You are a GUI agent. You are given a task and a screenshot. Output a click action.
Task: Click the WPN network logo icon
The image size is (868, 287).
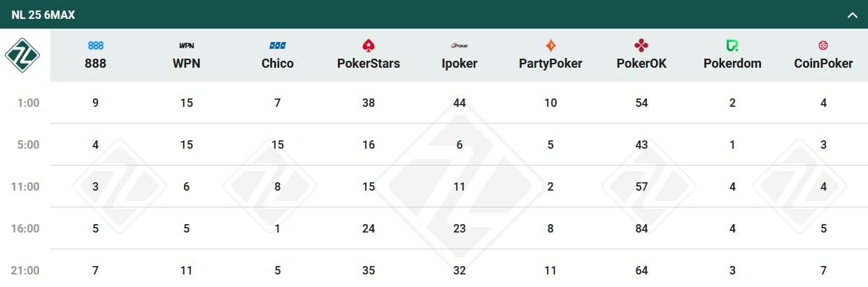[x=187, y=46]
